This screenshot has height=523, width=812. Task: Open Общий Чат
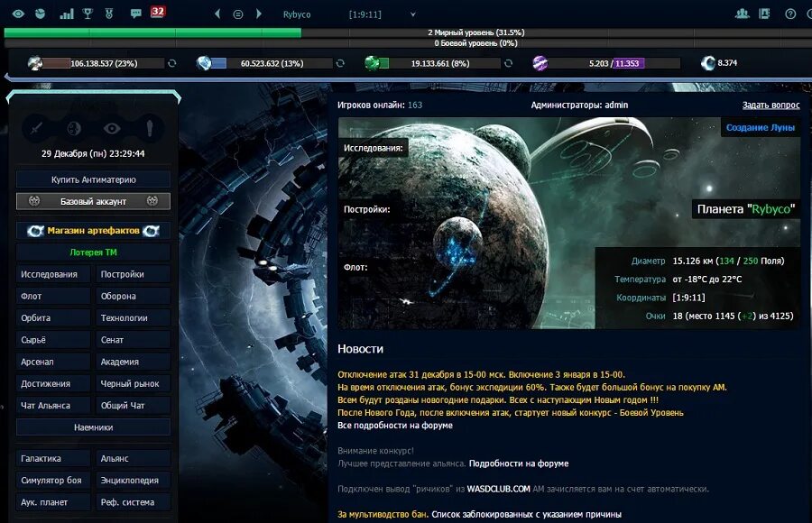(134, 406)
